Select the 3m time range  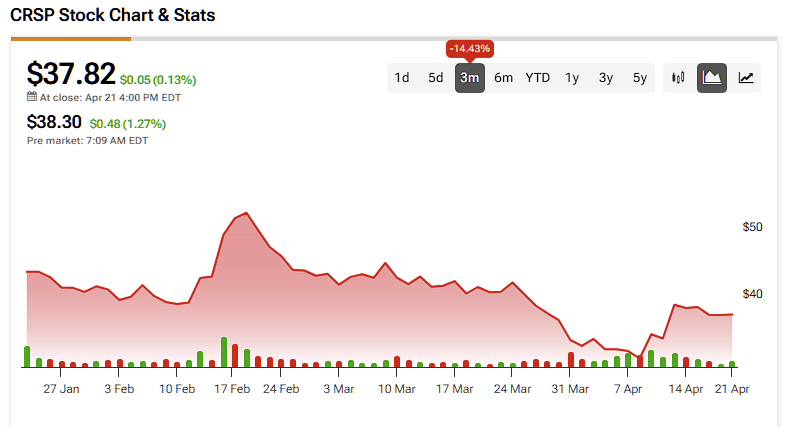pos(470,78)
